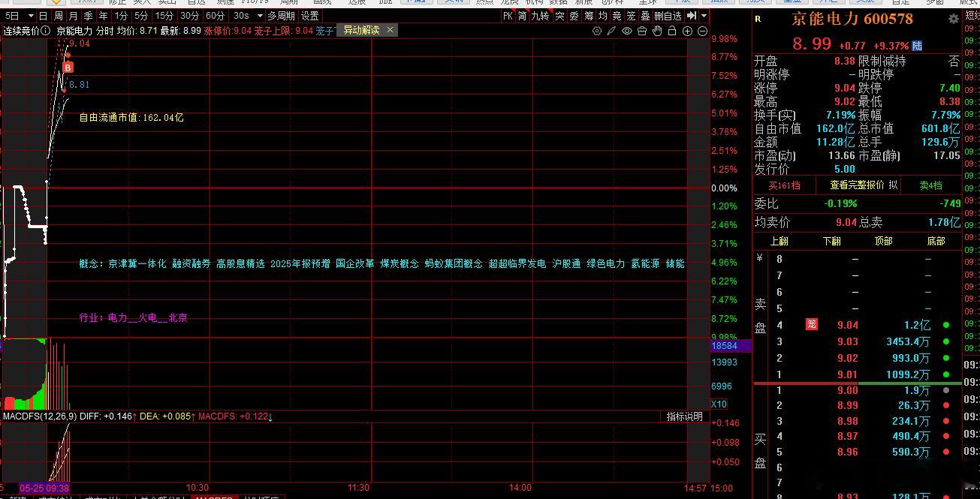Toggle the 笼 price cage button
980x499 pixels.
632,16
